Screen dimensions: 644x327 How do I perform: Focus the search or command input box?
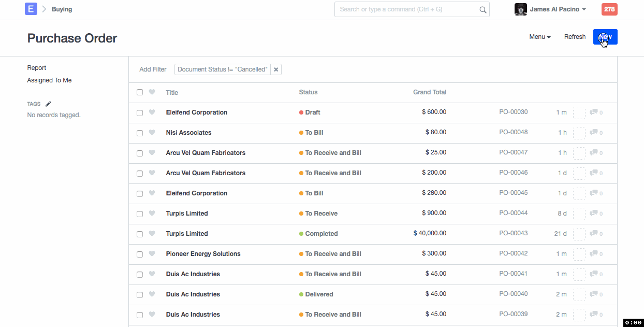click(x=406, y=9)
